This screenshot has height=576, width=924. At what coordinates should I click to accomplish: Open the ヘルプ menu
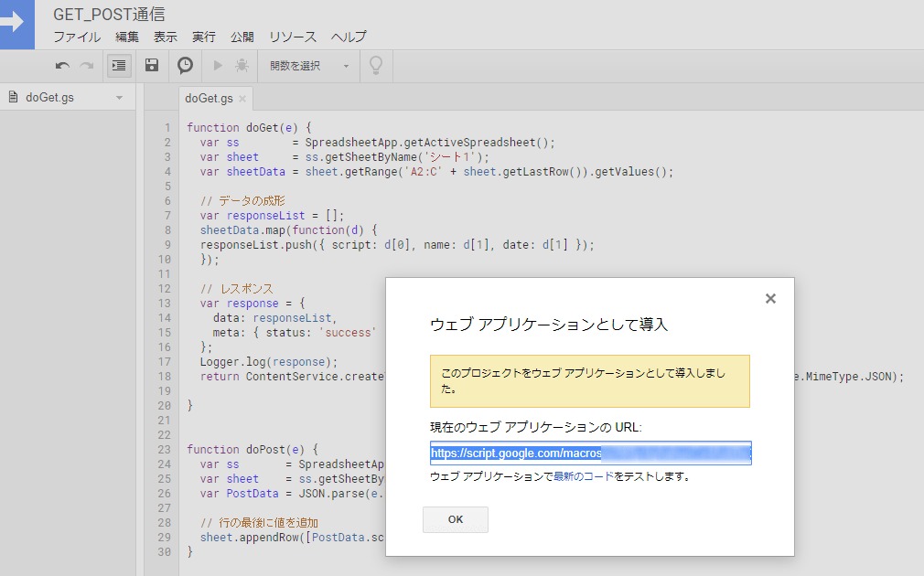349,37
